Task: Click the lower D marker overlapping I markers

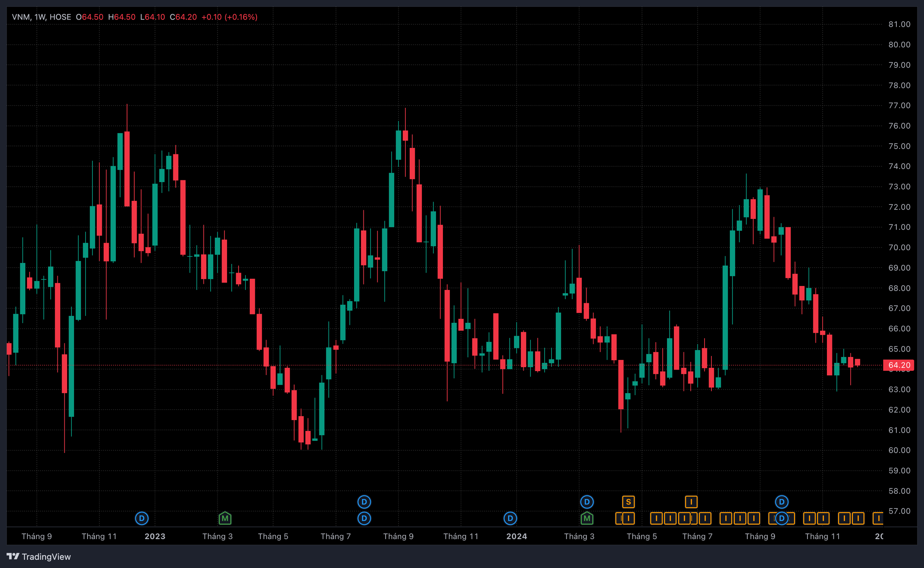Action: (781, 519)
